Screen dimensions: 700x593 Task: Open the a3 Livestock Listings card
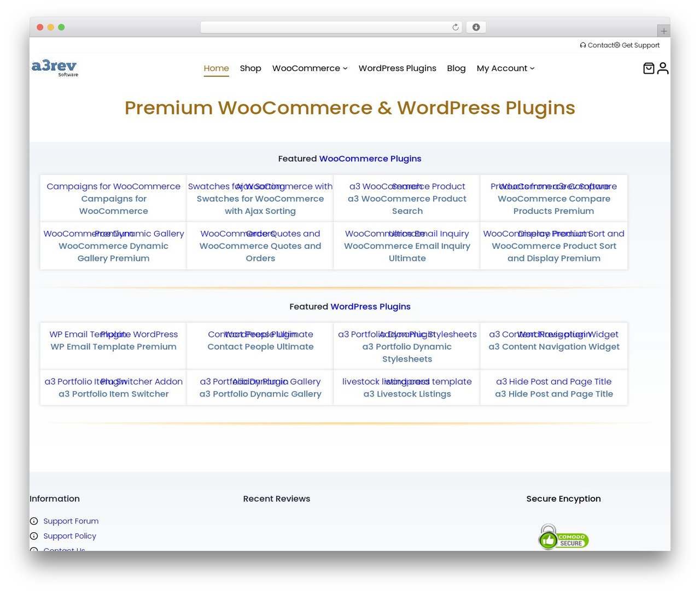coord(407,388)
